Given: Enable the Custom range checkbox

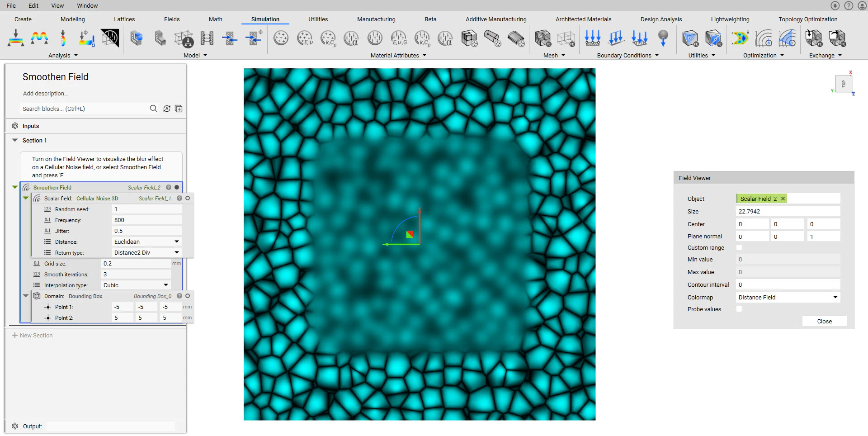Looking at the screenshot, I should 739,247.
